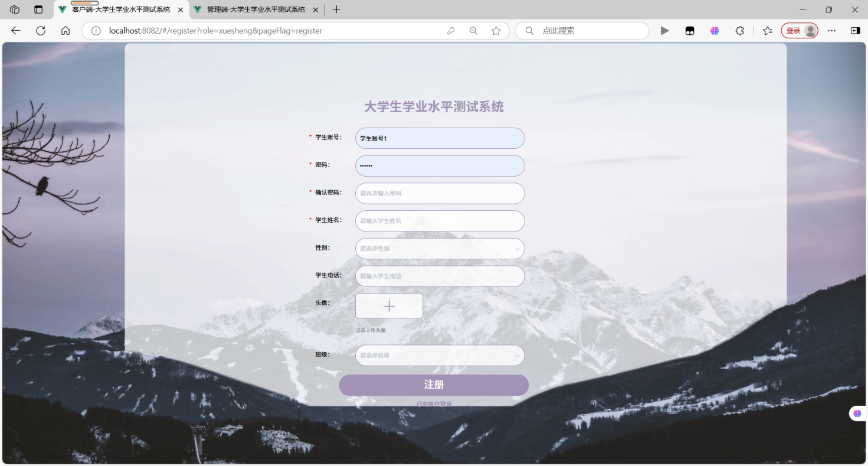
Task: Open the 性别 dropdown
Action: [440, 249]
